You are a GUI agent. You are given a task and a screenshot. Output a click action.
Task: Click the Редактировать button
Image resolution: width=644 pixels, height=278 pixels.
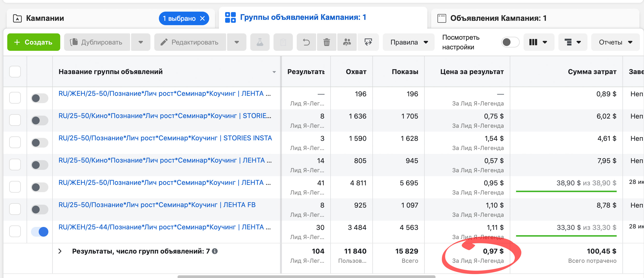(x=190, y=42)
